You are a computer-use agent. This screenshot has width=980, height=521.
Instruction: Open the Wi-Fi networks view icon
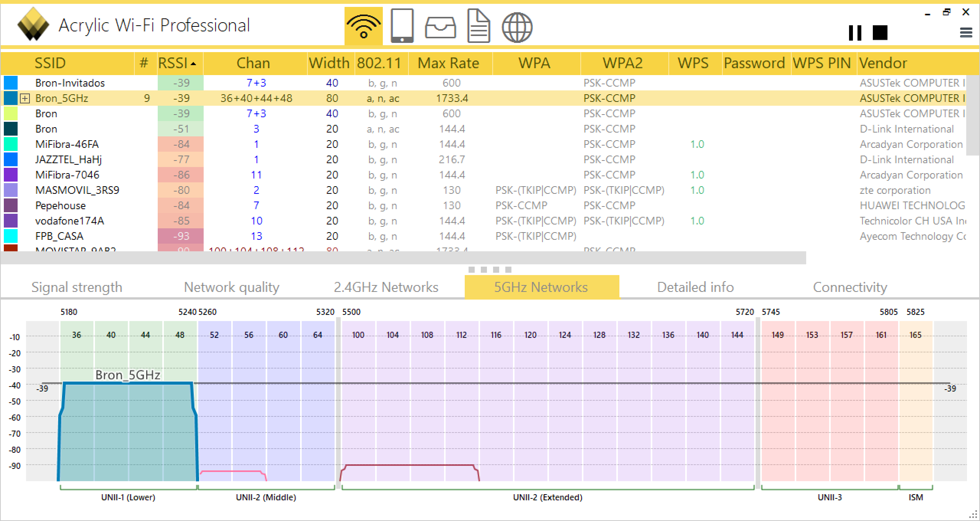click(x=363, y=26)
